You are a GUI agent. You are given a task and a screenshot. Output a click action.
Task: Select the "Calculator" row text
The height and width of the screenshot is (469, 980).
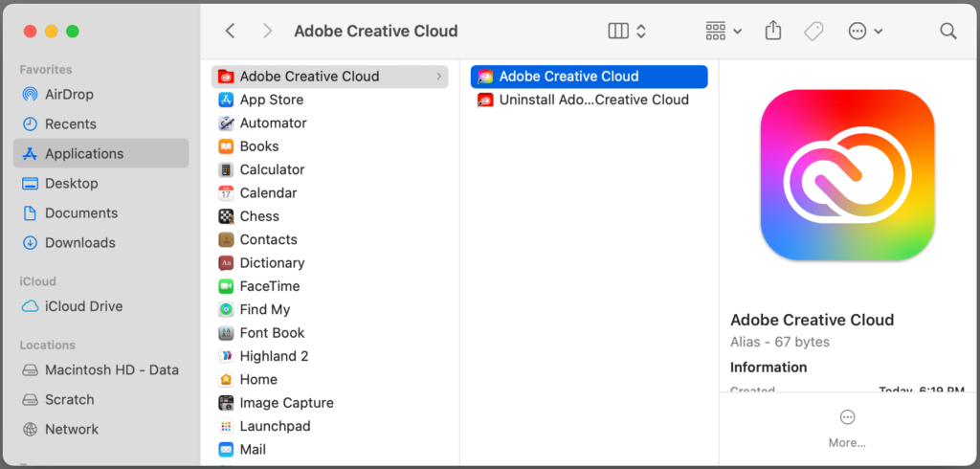tap(272, 169)
